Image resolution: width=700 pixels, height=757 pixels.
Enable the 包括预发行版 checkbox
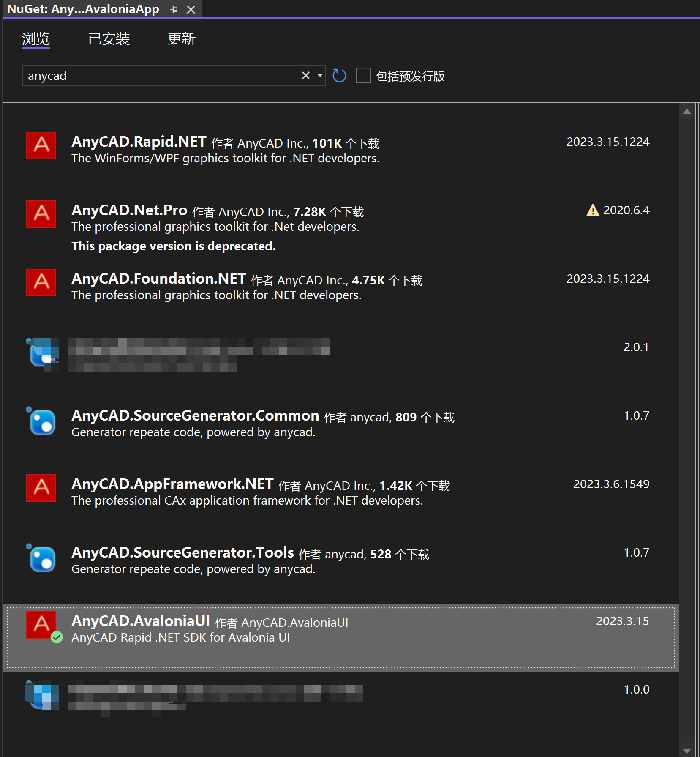click(363, 75)
